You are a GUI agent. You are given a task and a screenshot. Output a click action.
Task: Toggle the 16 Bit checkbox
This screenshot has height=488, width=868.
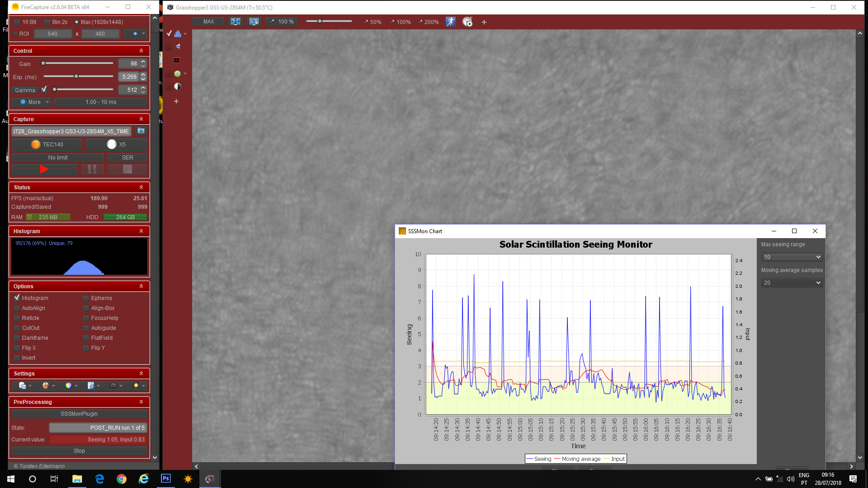click(17, 22)
